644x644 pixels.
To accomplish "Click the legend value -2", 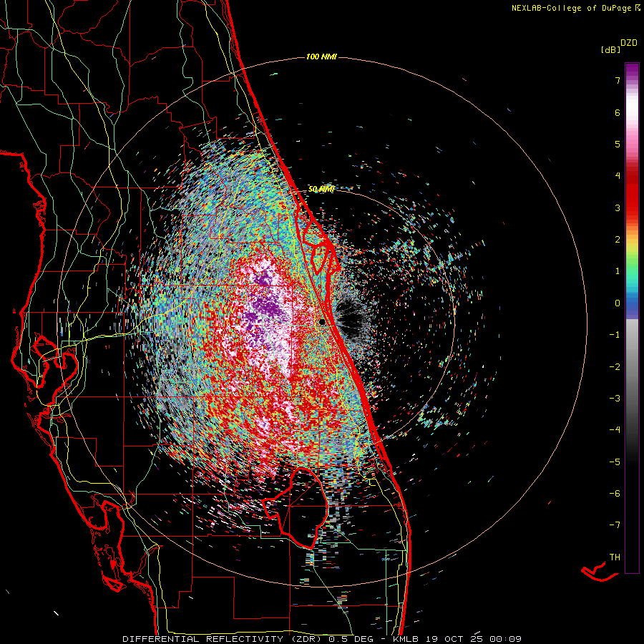I will [x=615, y=366].
